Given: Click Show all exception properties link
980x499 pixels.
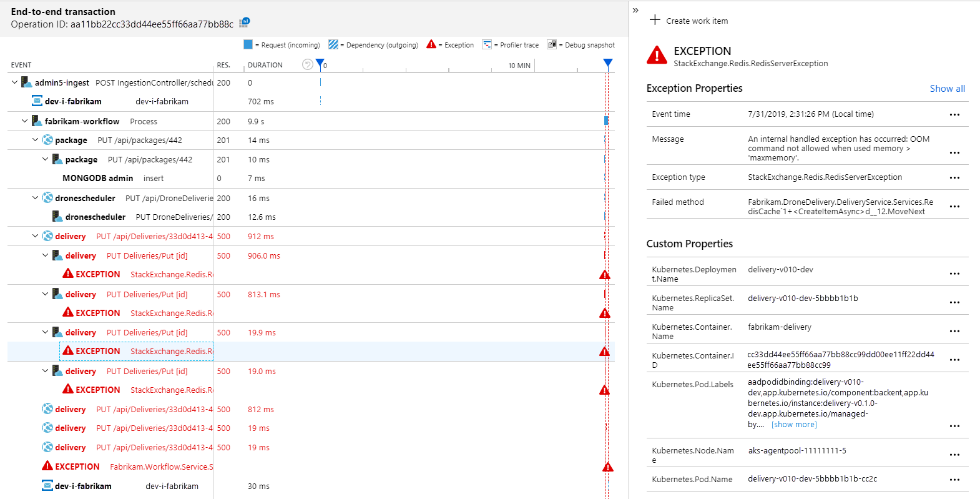Looking at the screenshot, I should tap(947, 89).
